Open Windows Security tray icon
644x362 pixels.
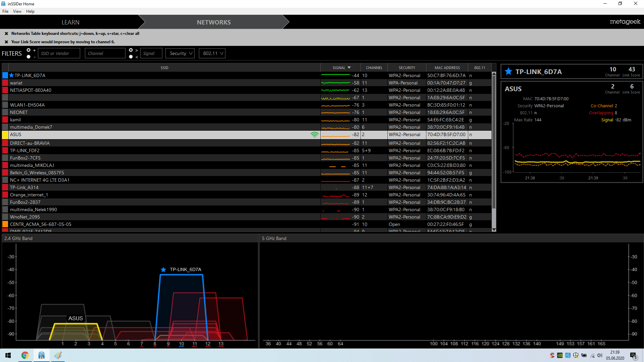pyautogui.click(x=576, y=355)
